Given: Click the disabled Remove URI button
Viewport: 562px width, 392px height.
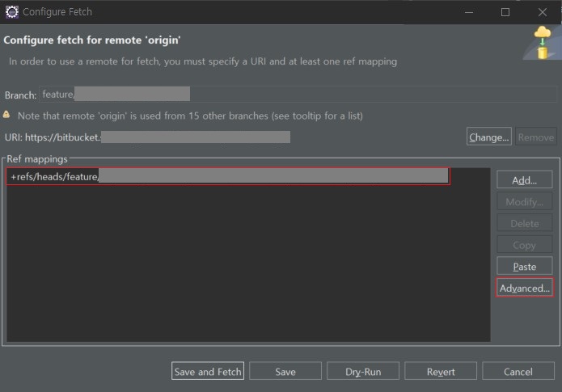Looking at the screenshot, I should [x=536, y=137].
